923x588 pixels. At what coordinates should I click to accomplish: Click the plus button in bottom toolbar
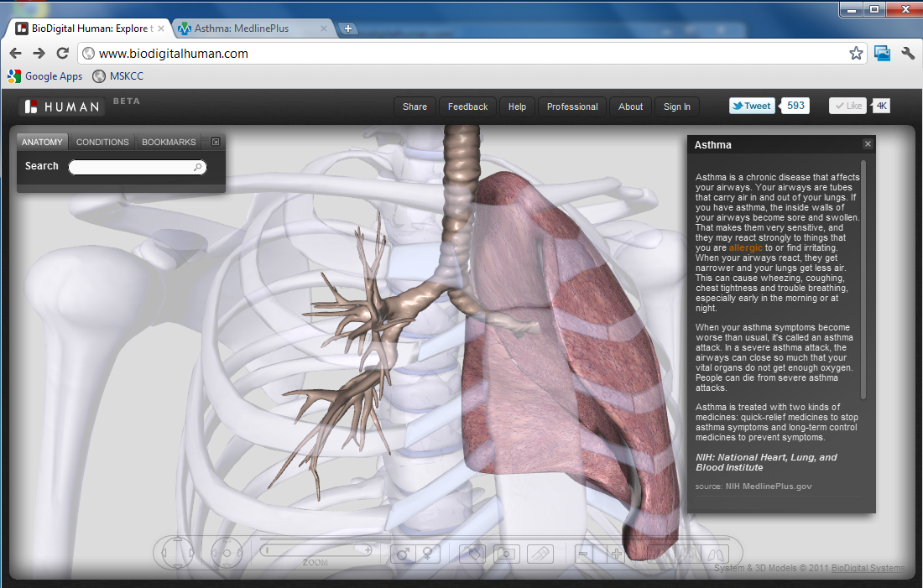pyautogui.click(x=617, y=554)
